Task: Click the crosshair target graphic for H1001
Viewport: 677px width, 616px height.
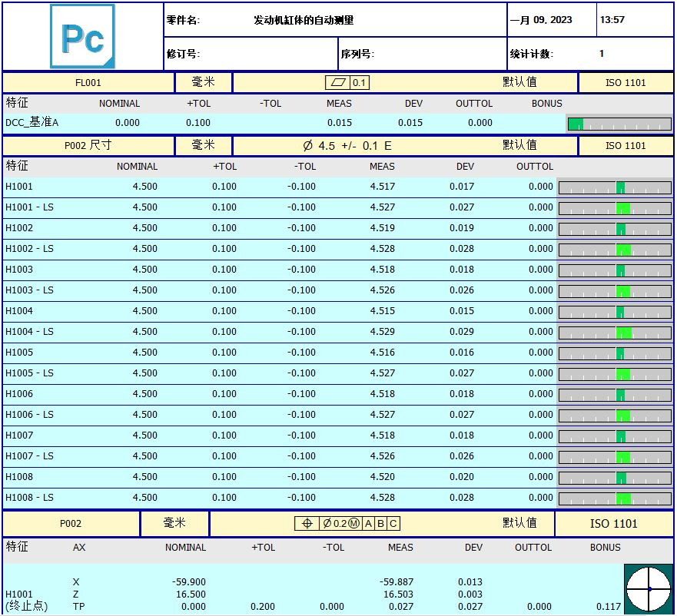Action: pyautogui.click(x=649, y=589)
